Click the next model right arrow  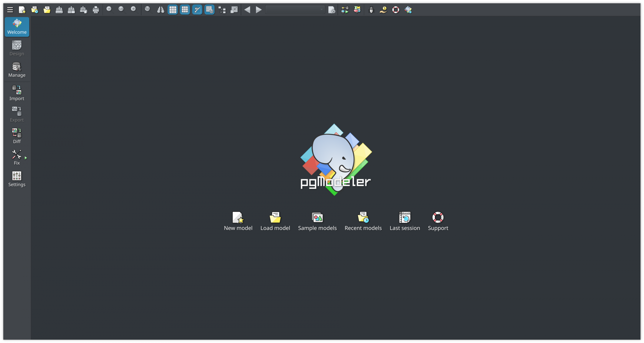259,10
